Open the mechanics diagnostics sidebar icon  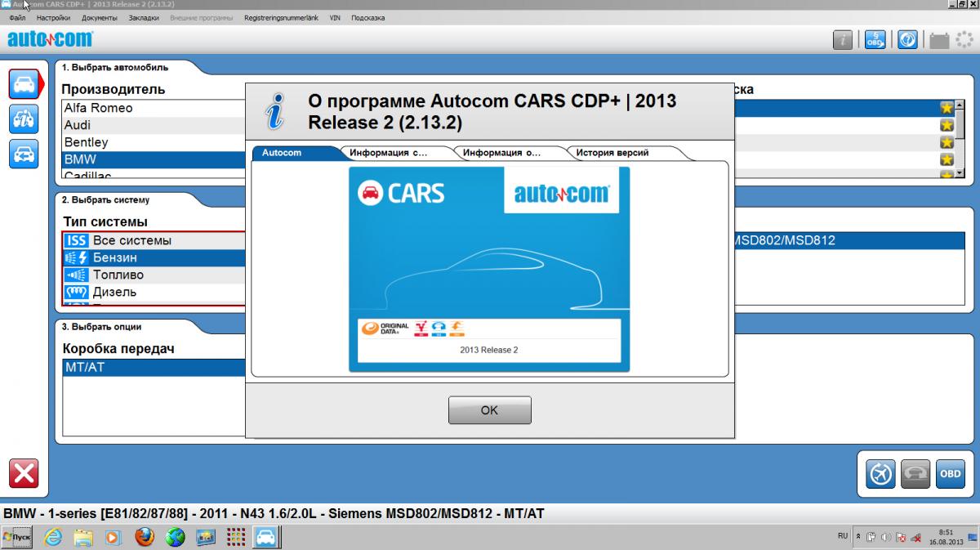tap(24, 118)
